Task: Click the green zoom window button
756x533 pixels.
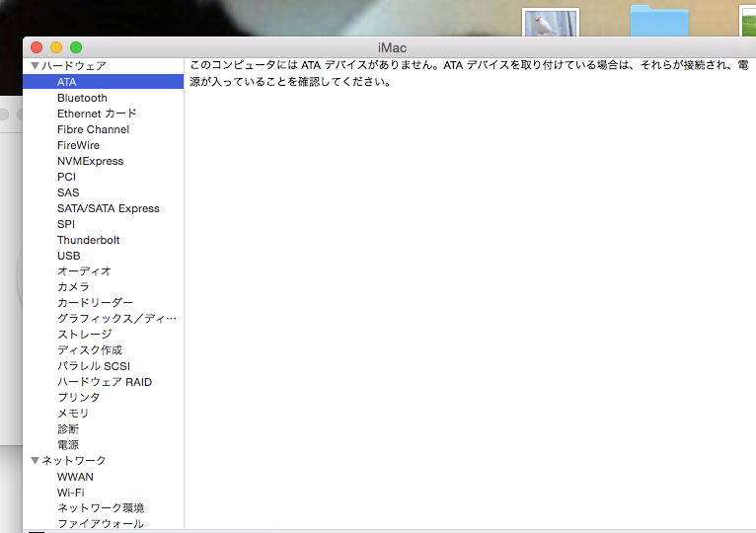Action: click(x=76, y=47)
